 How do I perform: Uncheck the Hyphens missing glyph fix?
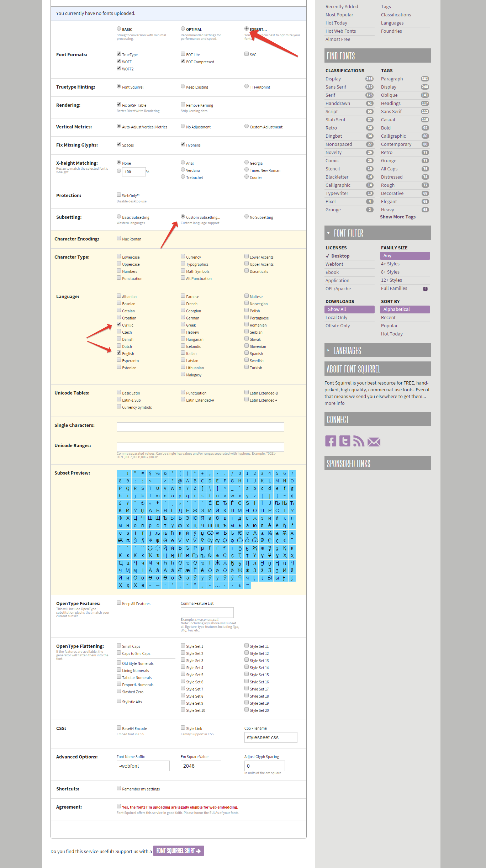coord(183,144)
